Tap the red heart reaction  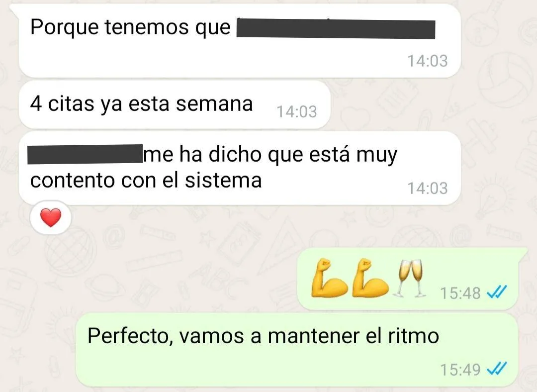coord(51,217)
